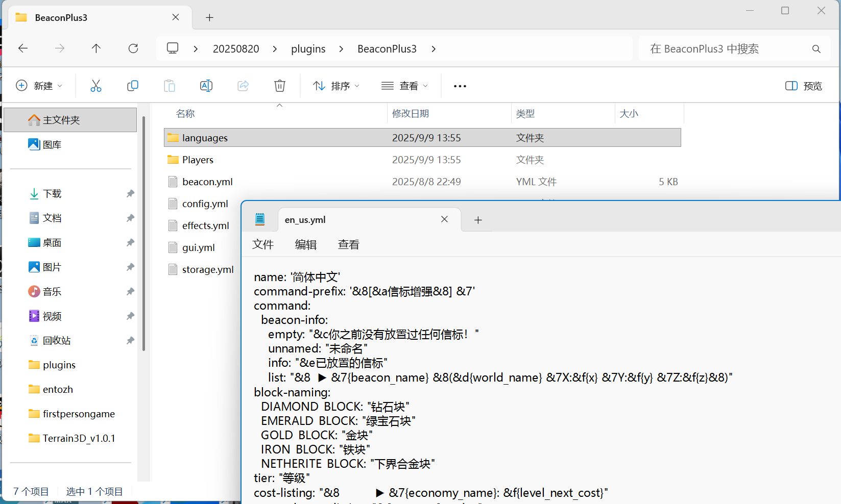This screenshot has width=841, height=504.
Task: Expand the Sort options dropdown
Action: [x=337, y=86]
